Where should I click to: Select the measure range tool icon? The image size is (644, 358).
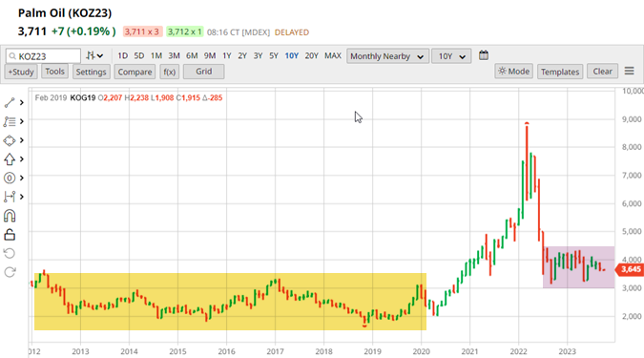pyautogui.click(x=10, y=197)
